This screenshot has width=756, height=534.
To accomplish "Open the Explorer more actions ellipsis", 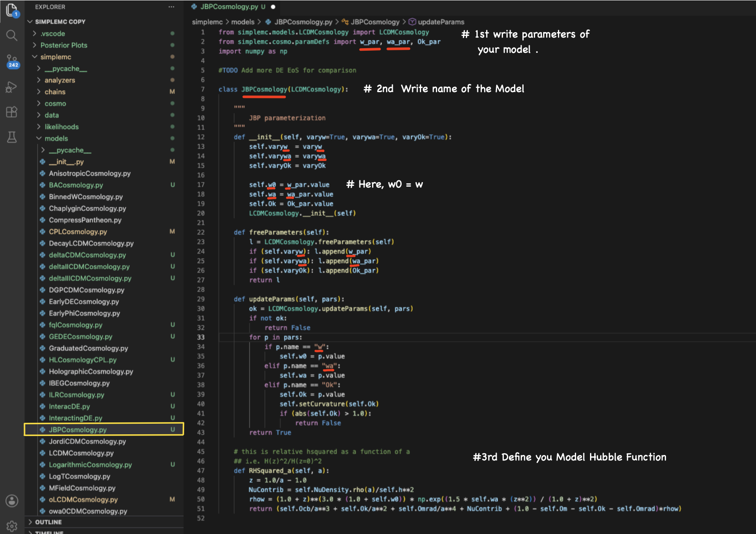I will (171, 7).
